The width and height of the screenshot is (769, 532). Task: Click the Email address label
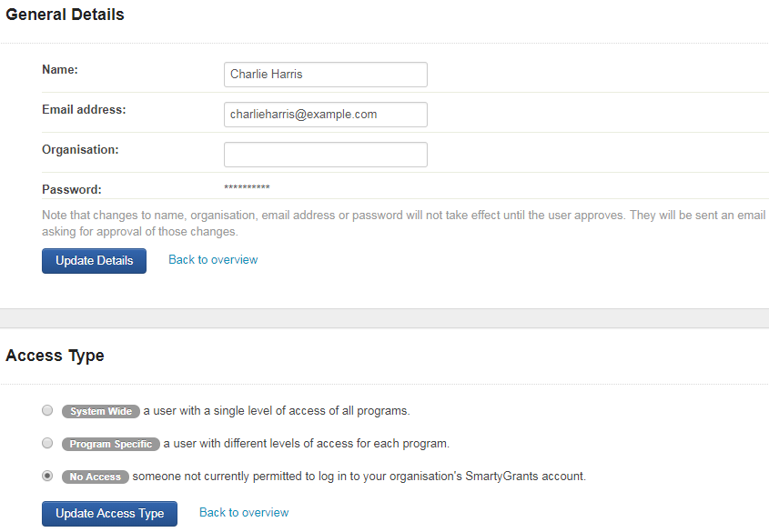tap(84, 109)
